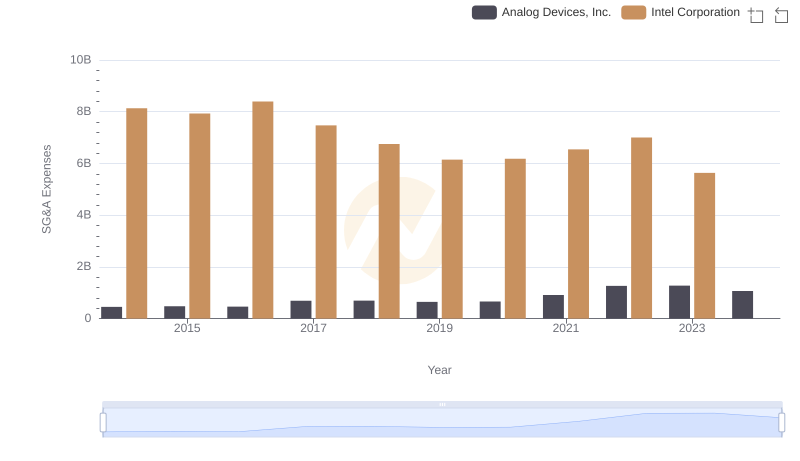Toggle Analog Devices, Inc. legend series

coord(541,12)
